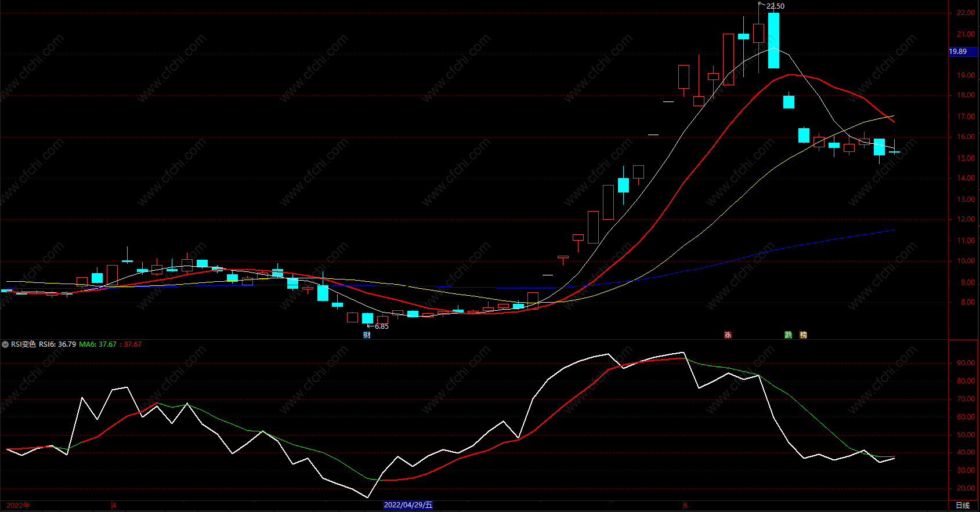Viewport: 980px width, 512px height.
Task: Click the orange 榜 marker icon
Action: (x=803, y=335)
